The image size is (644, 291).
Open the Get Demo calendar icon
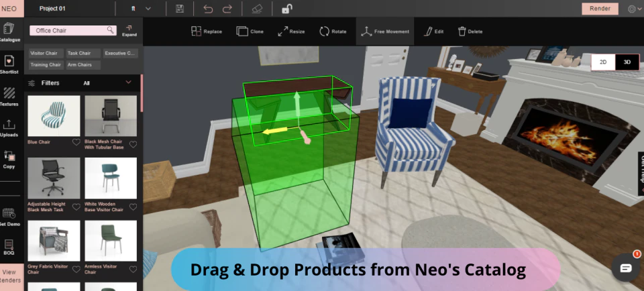click(x=9, y=214)
